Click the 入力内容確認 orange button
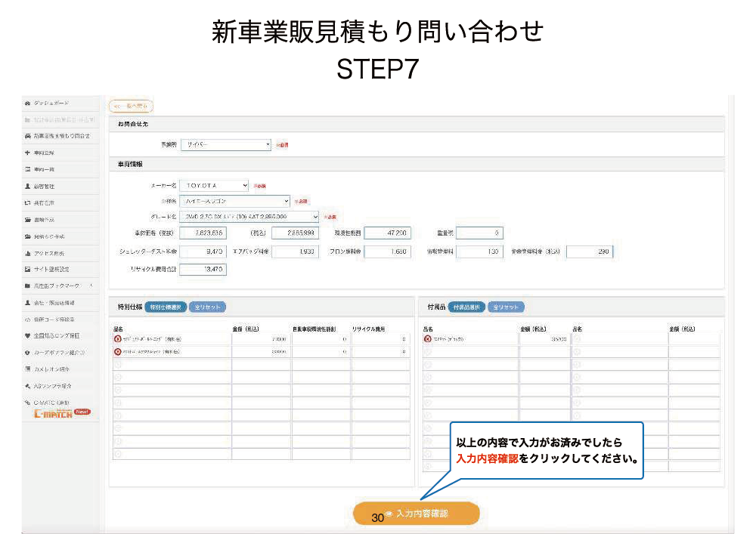The width and height of the screenshot is (756, 534). coord(417,514)
